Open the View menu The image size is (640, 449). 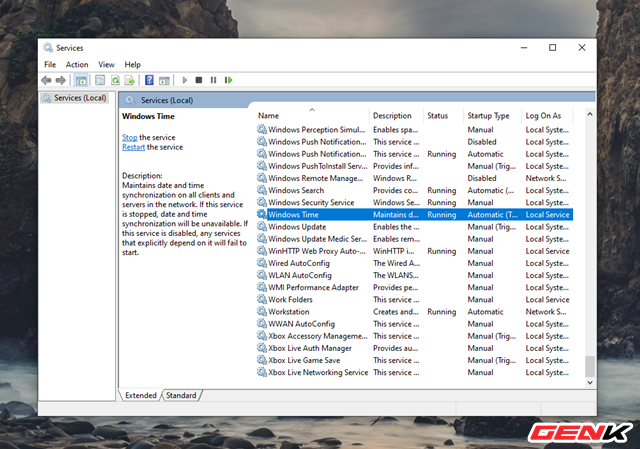click(x=106, y=64)
